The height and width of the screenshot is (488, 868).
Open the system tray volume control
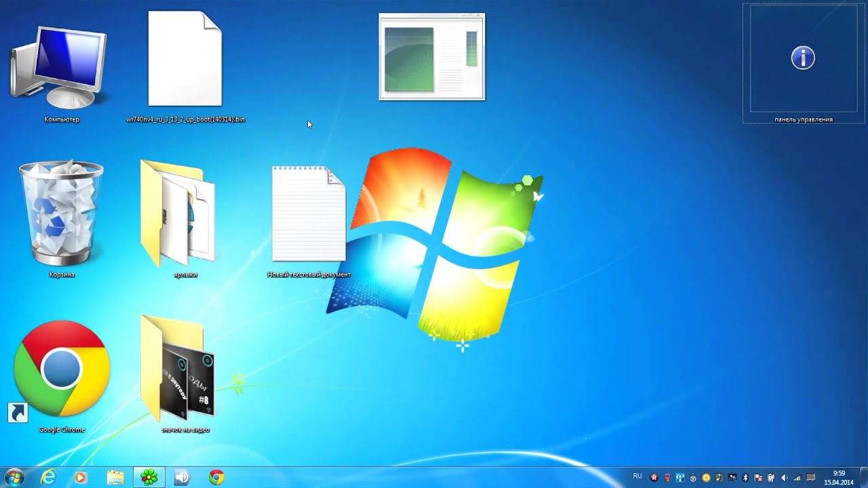(x=784, y=477)
